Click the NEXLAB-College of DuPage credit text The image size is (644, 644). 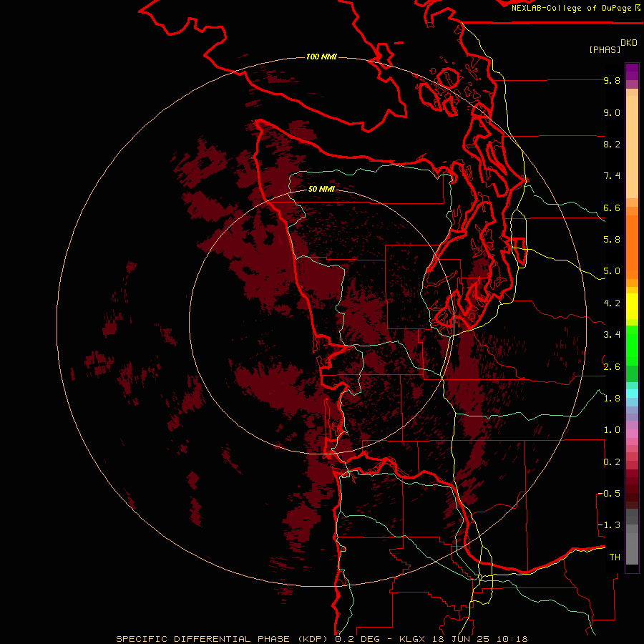click(571, 8)
